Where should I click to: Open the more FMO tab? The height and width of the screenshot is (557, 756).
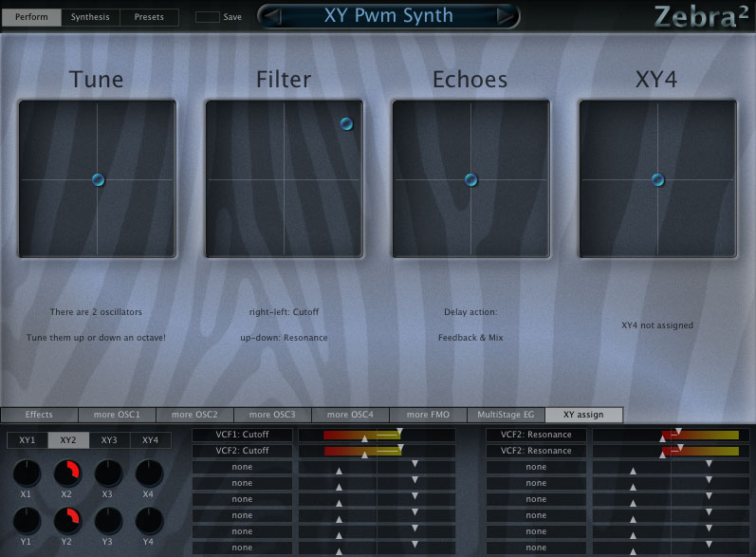428,415
